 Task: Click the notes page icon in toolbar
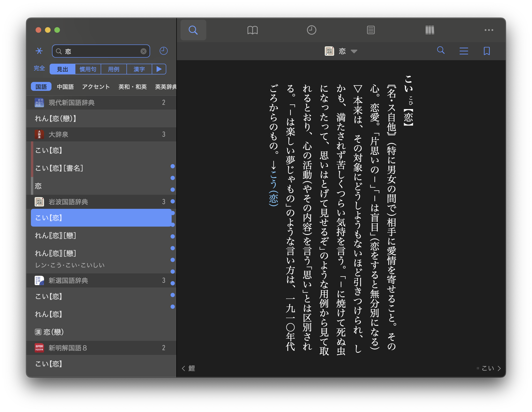click(x=370, y=30)
